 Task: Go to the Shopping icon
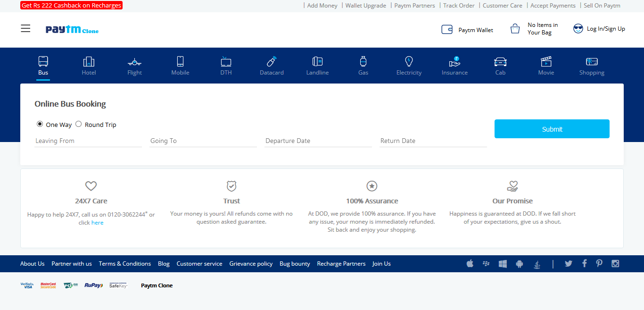click(592, 61)
